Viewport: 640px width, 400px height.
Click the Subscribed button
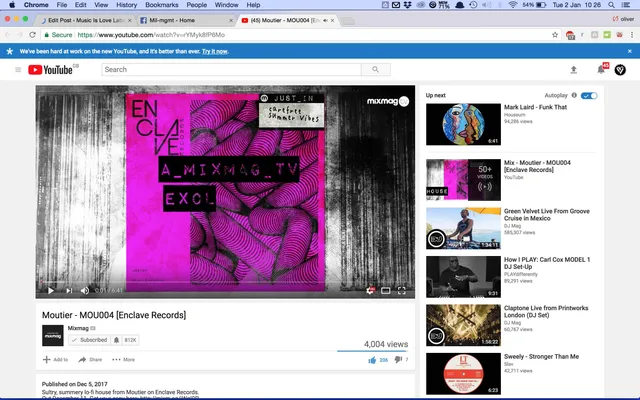(x=89, y=340)
